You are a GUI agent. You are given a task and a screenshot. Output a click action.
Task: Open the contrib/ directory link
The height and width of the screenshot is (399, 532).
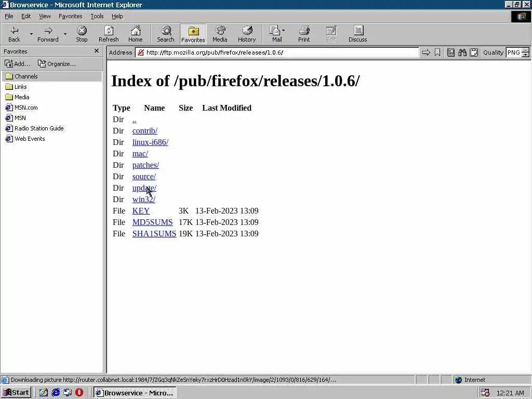click(x=145, y=131)
